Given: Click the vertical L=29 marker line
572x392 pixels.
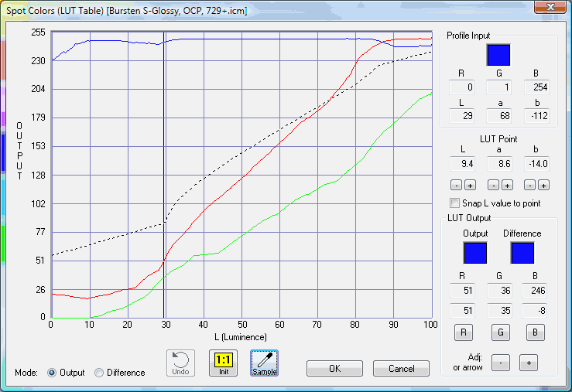Looking at the screenshot, I should pyautogui.click(x=164, y=175).
